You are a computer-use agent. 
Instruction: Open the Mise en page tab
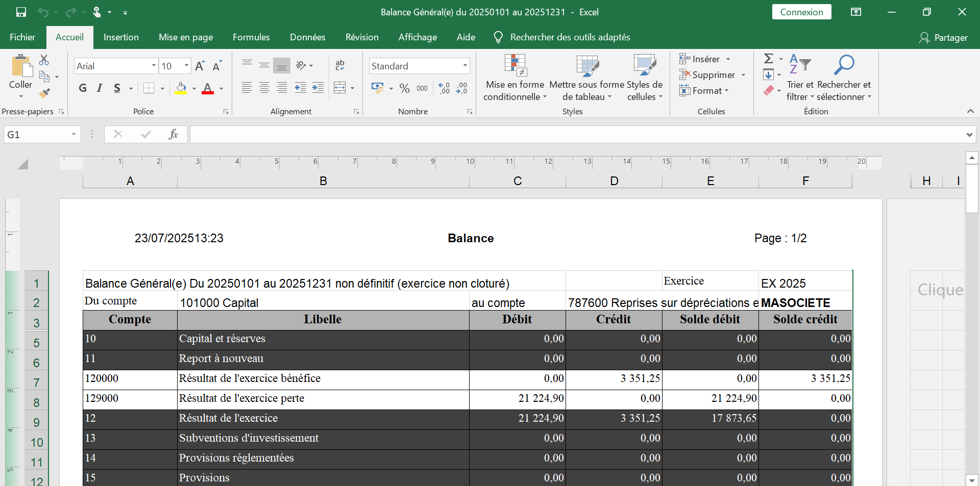click(186, 37)
